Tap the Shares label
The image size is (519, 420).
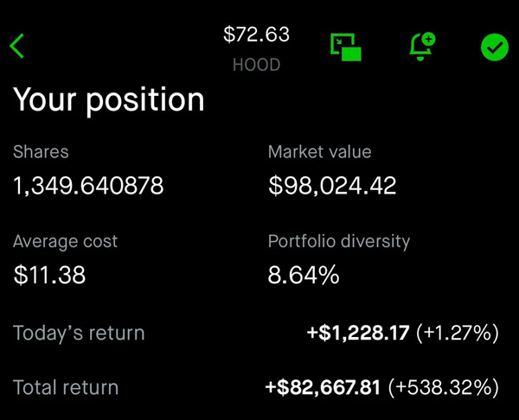click(41, 152)
